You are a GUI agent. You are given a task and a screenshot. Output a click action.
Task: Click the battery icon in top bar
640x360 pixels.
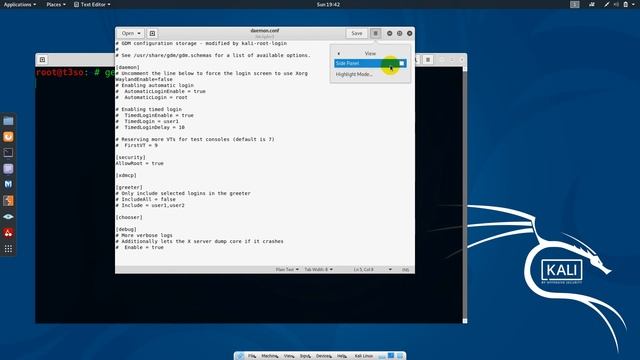[626, 4]
